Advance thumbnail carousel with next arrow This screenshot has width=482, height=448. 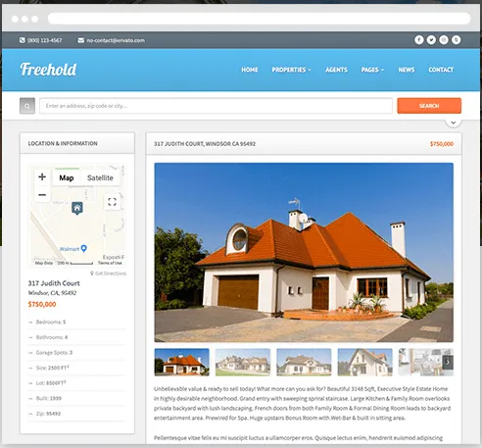[448, 362]
